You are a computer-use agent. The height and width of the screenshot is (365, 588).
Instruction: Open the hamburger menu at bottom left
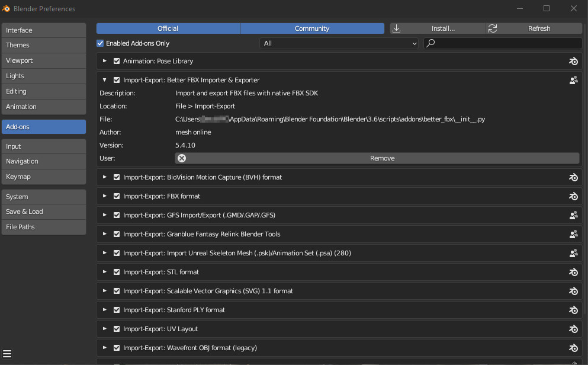[x=7, y=354]
